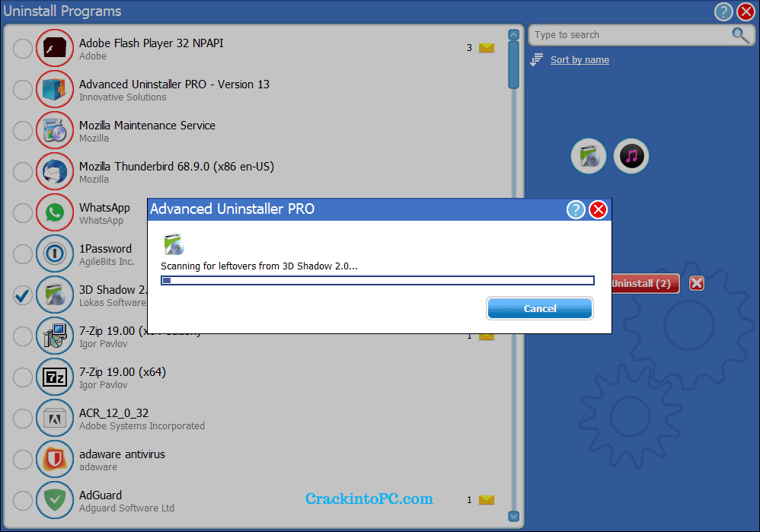Viewport: 760px width, 532px height.
Task: Click selected 3D Shadow icon in right panel
Action: pos(589,156)
